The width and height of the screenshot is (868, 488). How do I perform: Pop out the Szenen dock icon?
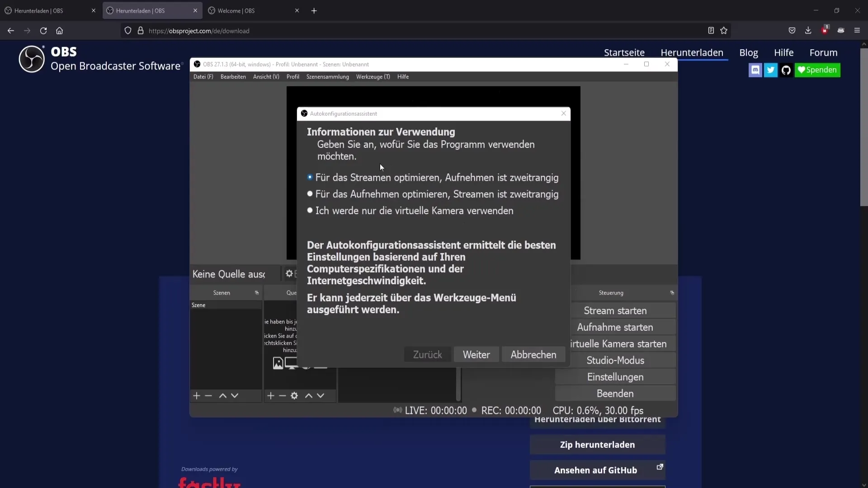click(257, 293)
